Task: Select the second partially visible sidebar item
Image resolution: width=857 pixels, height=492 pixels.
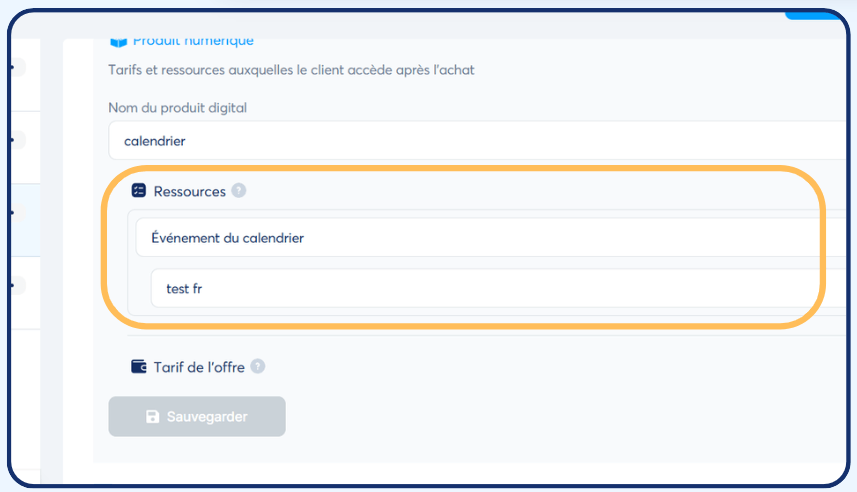Action: pos(20,140)
